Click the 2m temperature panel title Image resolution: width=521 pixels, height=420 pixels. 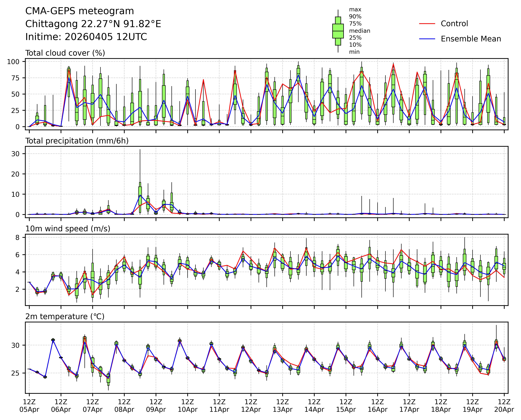coord(65,316)
